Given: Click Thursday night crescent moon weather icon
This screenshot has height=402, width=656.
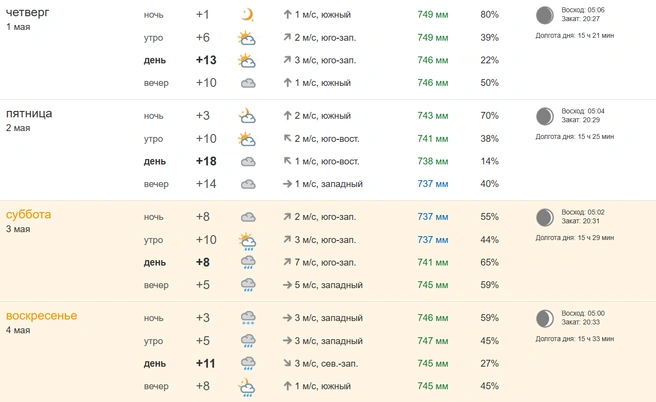Looking at the screenshot, I should tap(247, 15).
